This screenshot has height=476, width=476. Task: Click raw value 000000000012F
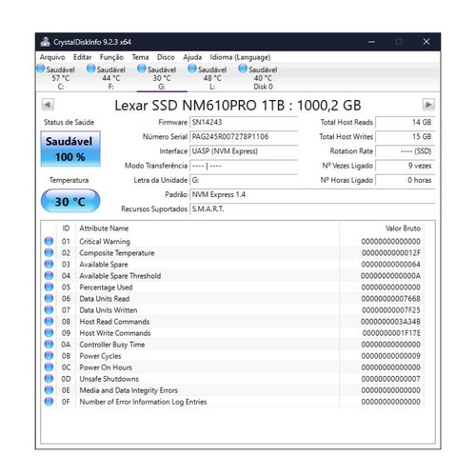click(x=391, y=253)
